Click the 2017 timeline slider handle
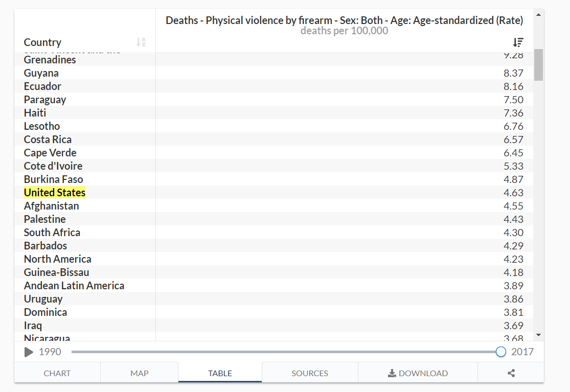 500,352
